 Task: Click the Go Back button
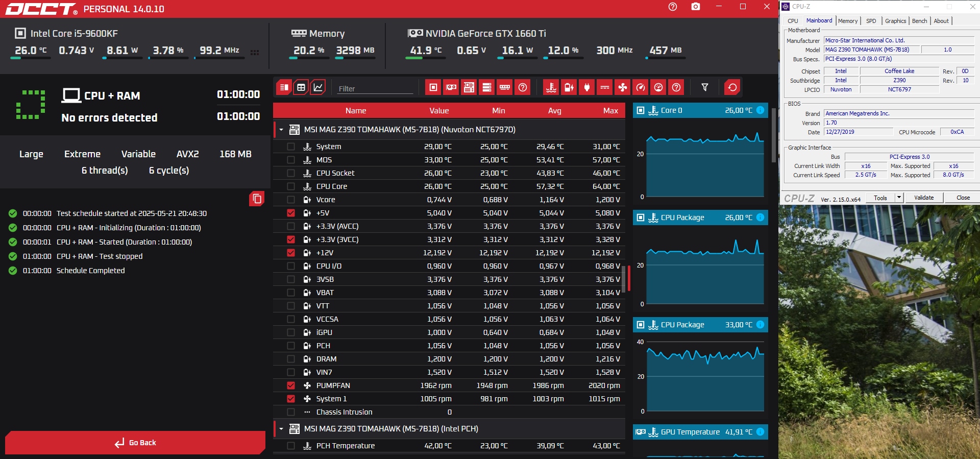[x=135, y=443]
